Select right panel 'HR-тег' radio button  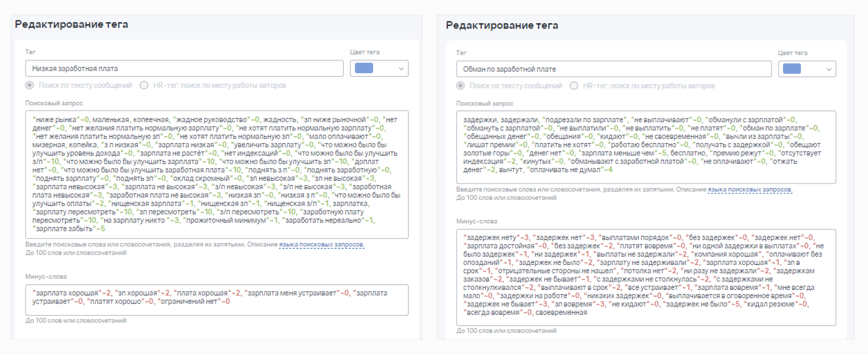point(574,86)
